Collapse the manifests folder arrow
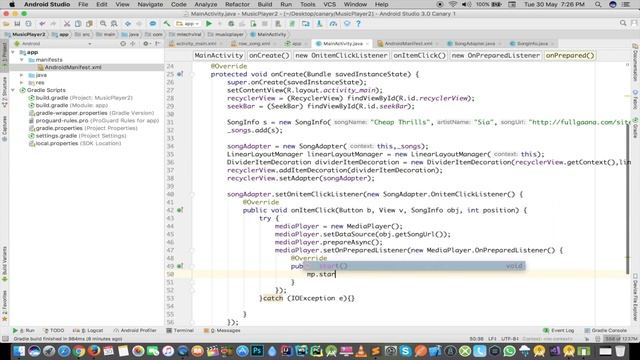The image size is (640, 360). pyautogui.click(x=22, y=60)
